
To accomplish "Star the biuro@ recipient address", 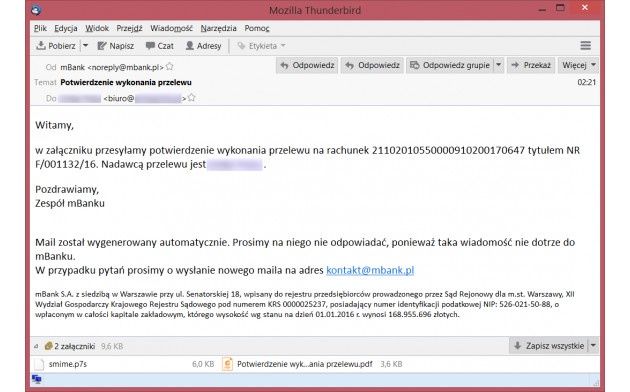I will pyautogui.click(x=192, y=98).
